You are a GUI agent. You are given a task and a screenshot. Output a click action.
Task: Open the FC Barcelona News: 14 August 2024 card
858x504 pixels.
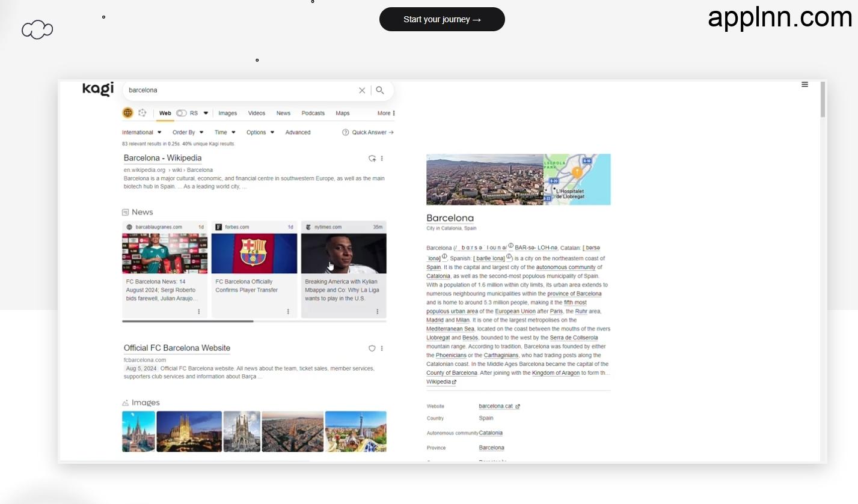click(164, 269)
